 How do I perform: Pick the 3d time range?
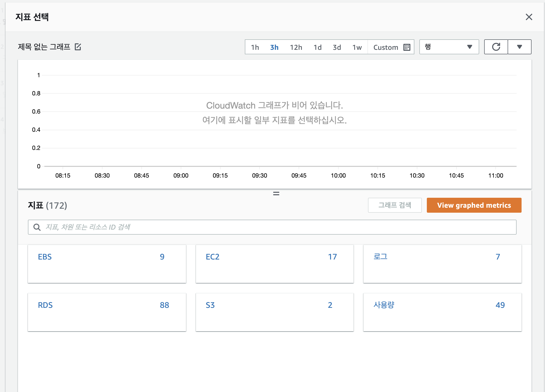pos(337,47)
